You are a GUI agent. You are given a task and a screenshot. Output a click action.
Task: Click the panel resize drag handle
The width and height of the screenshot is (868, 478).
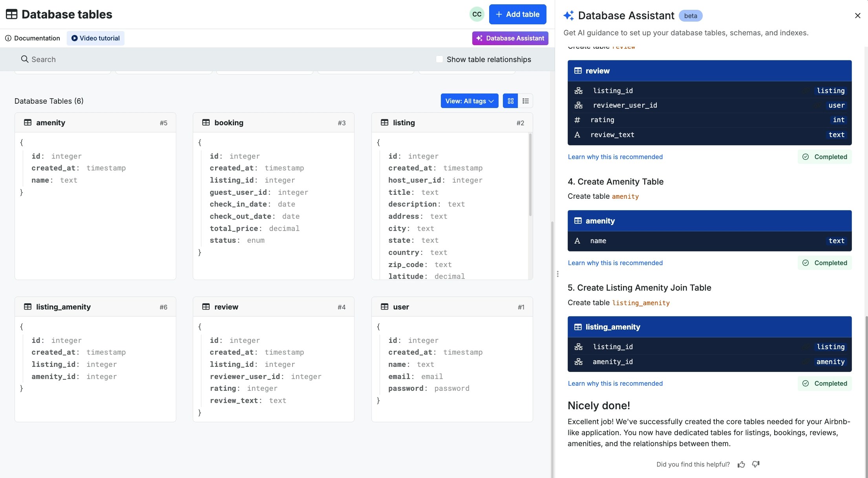click(x=557, y=274)
